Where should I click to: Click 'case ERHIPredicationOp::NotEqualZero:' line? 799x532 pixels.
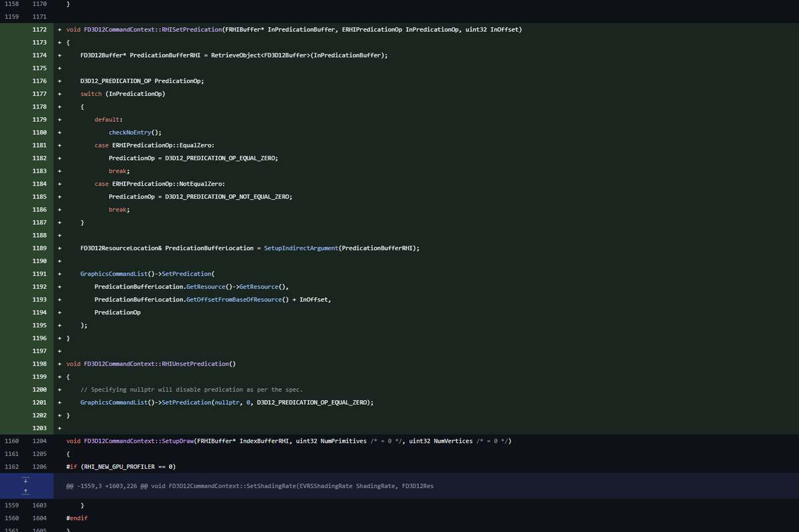pyautogui.click(x=160, y=184)
